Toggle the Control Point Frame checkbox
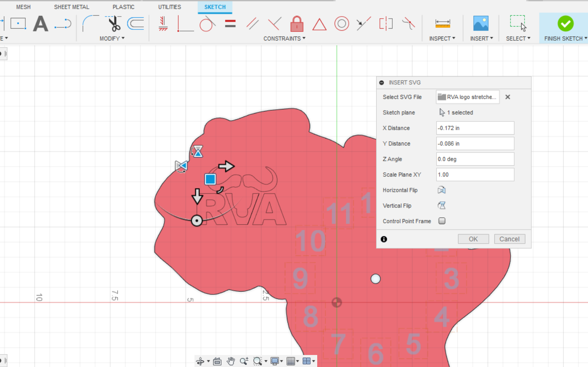This screenshot has height=367, width=588. [x=442, y=221]
